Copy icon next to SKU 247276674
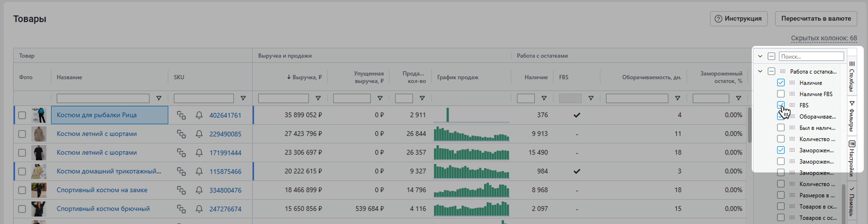 coord(181,209)
